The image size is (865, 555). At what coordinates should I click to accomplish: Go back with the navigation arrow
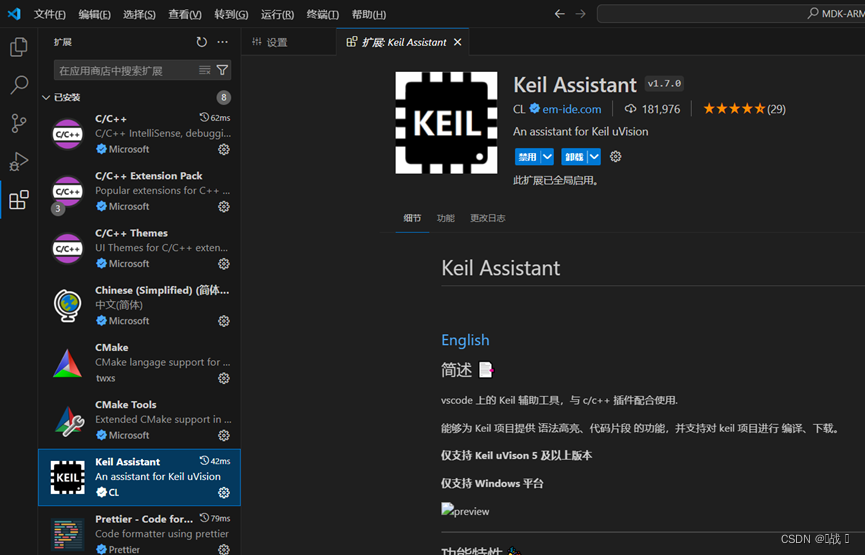coord(559,14)
